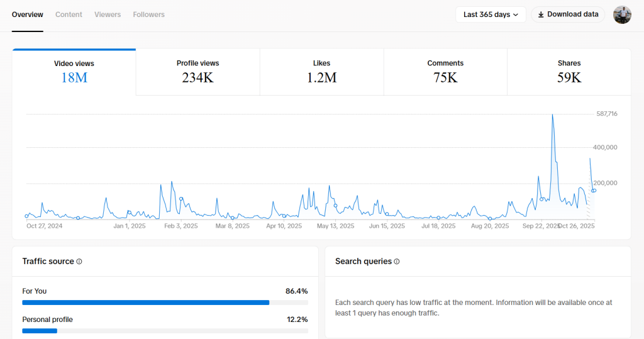Click the highest peak in the views chart
This screenshot has width=644, height=339.
point(553,115)
